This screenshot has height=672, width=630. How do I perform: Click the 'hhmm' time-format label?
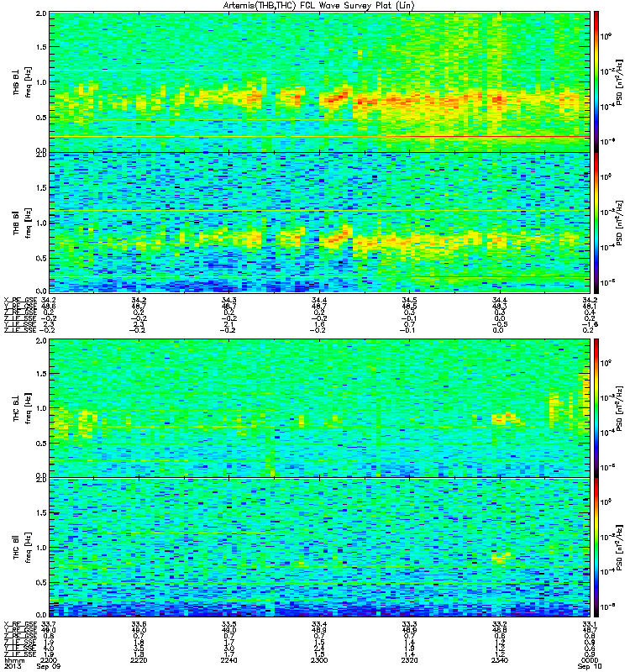pyautogui.click(x=13, y=660)
